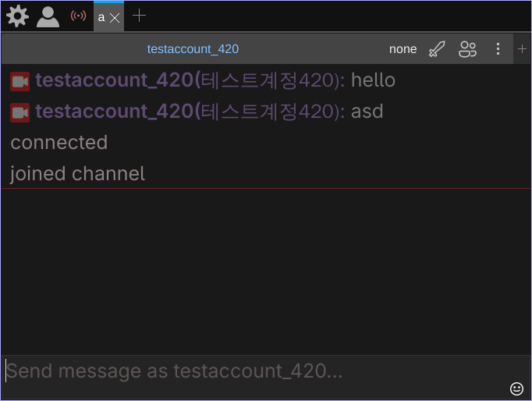Image resolution: width=532 pixels, height=401 pixels.
Task: Open the username link on the hello message
Action: pyautogui.click(x=114, y=80)
